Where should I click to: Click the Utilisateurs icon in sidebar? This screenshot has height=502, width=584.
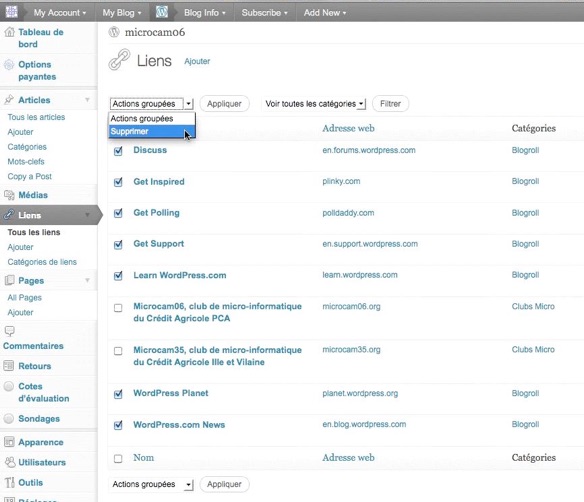tap(10, 462)
